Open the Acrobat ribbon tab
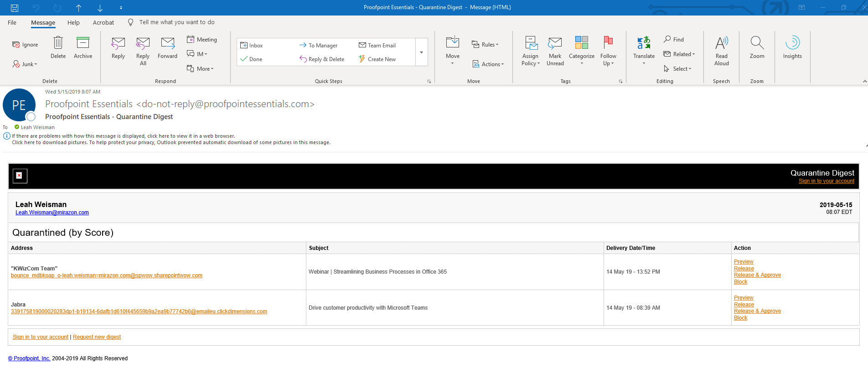 coord(103,22)
